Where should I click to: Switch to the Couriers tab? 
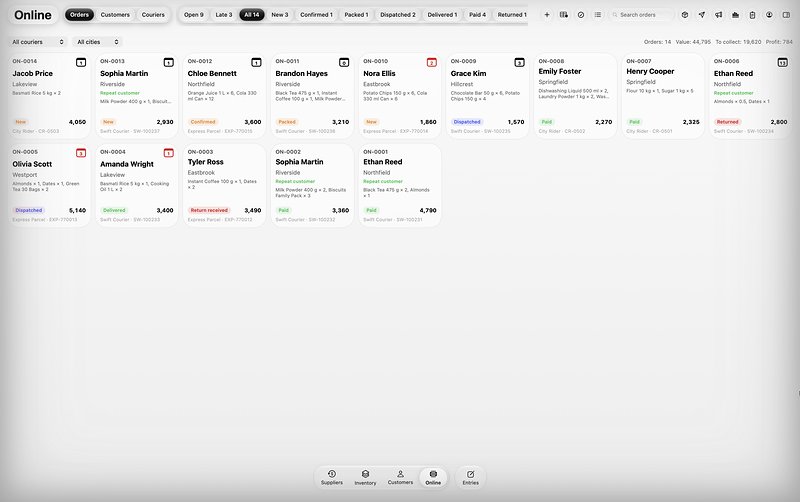153,15
